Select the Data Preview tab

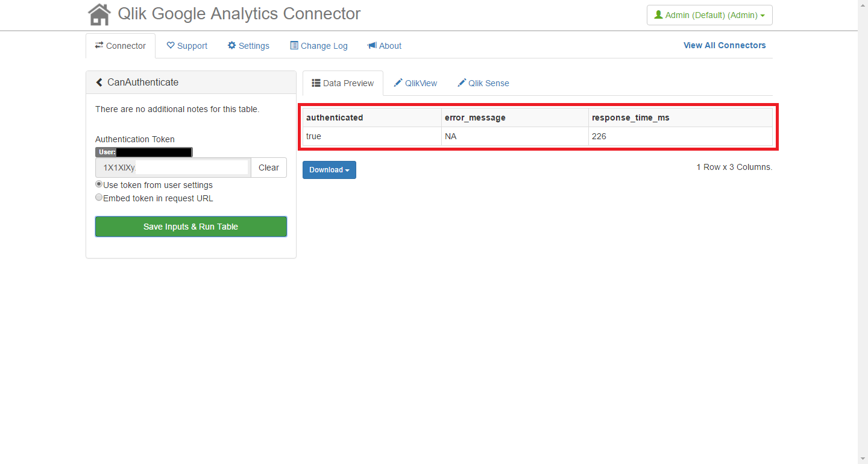[343, 83]
